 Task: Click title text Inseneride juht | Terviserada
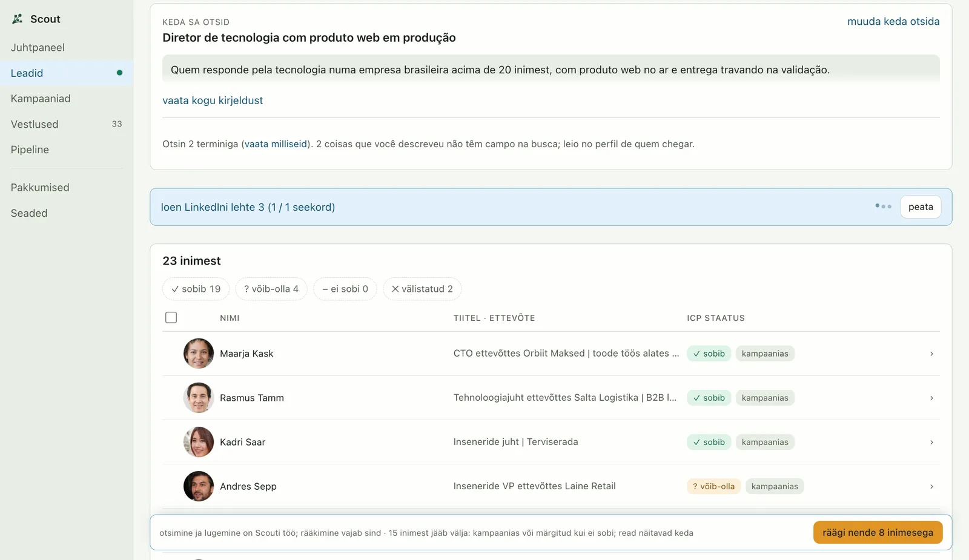pyautogui.click(x=515, y=442)
